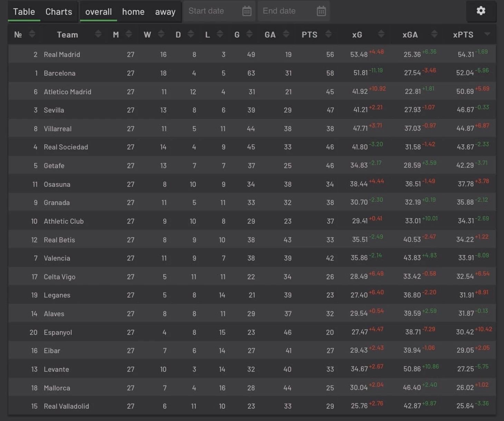This screenshot has width=504, height=421.
Task: Open the Barcelona team link
Action: coord(59,73)
